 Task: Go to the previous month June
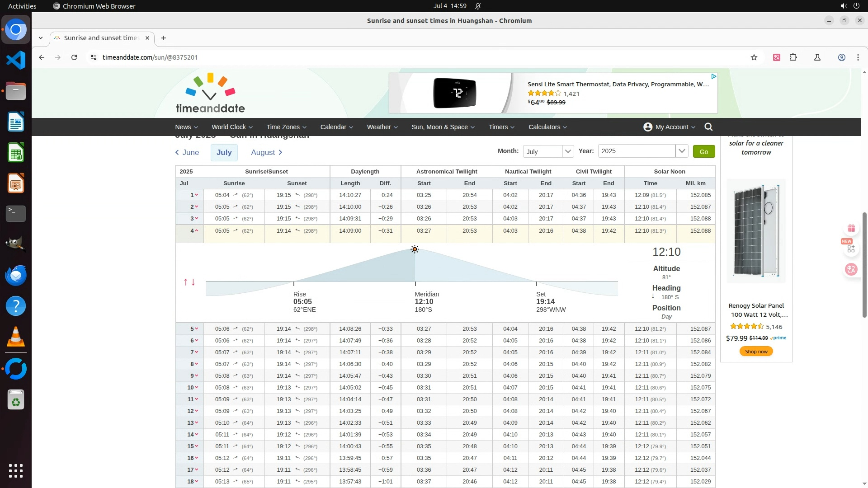coord(187,152)
